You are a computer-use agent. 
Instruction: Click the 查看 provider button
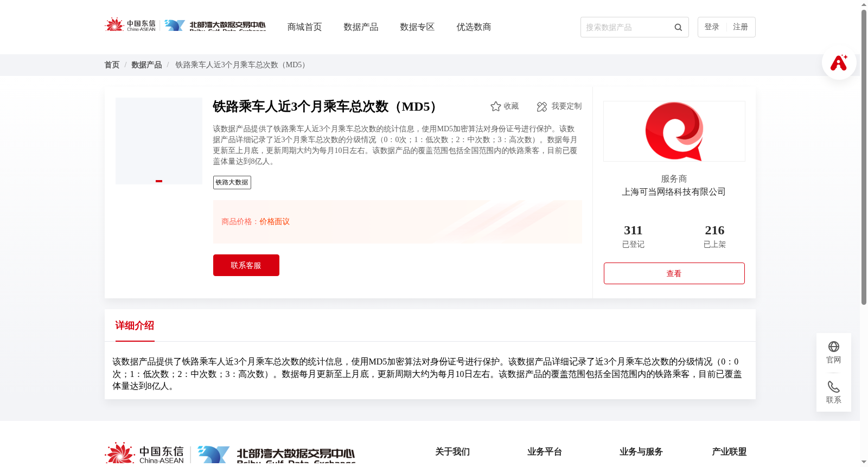tap(674, 273)
